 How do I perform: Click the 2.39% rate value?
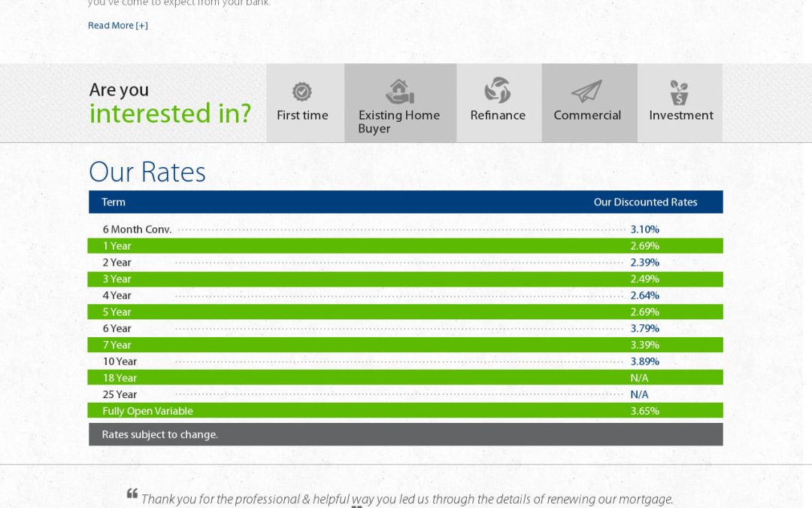pyautogui.click(x=645, y=263)
